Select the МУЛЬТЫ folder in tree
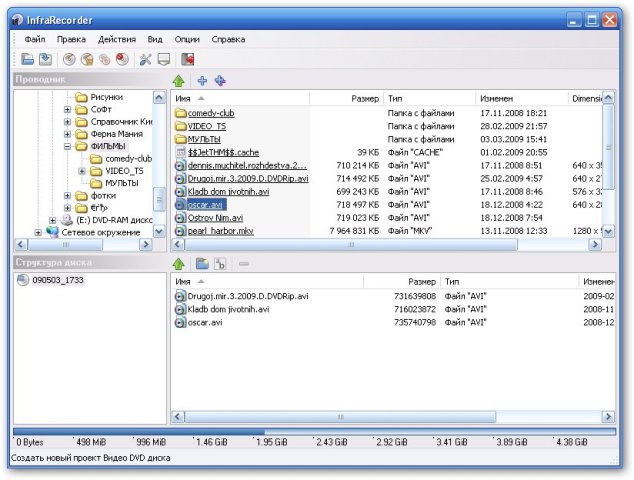The image size is (634, 480). (122, 183)
